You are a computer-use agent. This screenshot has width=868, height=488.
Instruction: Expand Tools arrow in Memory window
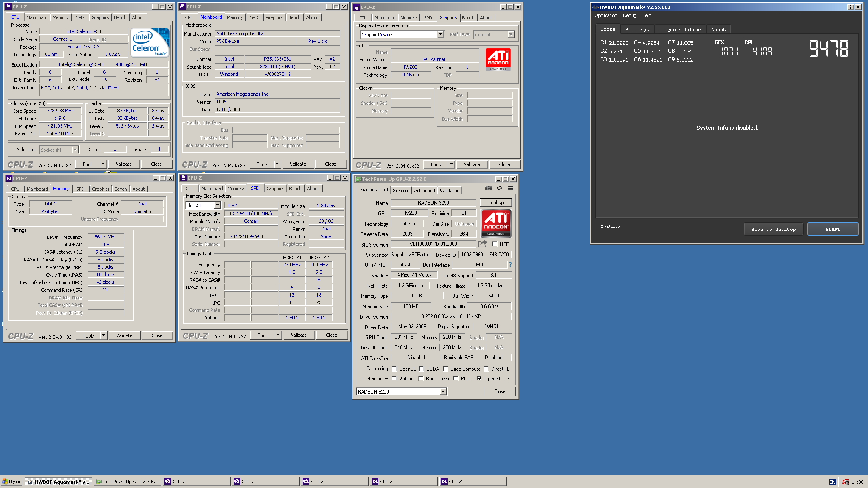tap(103, 335)
